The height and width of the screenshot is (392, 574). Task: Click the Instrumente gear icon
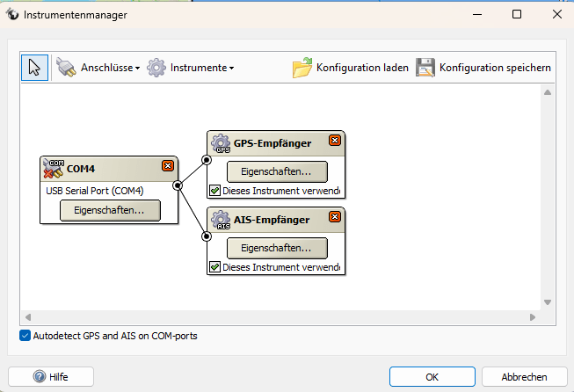[156, 68]
